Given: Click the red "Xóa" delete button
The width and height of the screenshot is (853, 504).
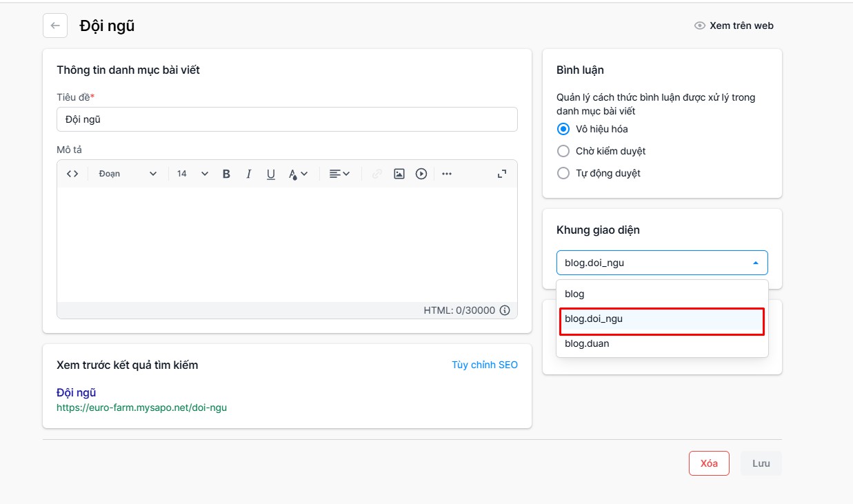Looking at the screenshot, I should [x=709, y=463].
